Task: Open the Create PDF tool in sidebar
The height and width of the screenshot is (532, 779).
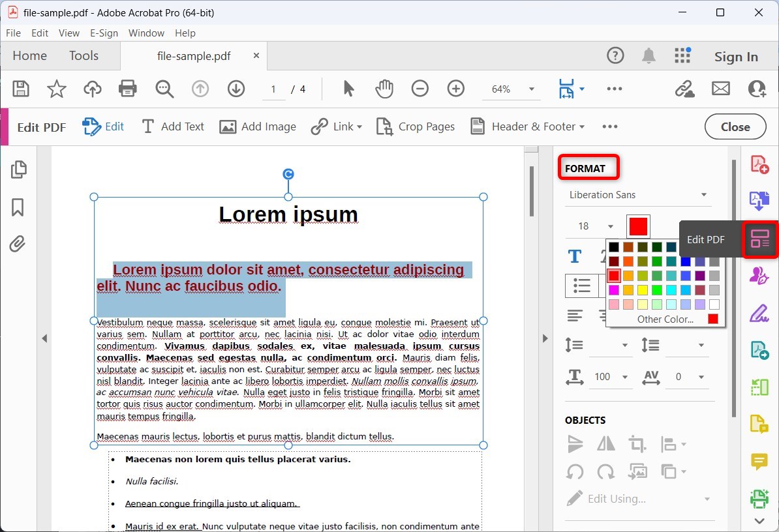Action: tap(759, 164)
